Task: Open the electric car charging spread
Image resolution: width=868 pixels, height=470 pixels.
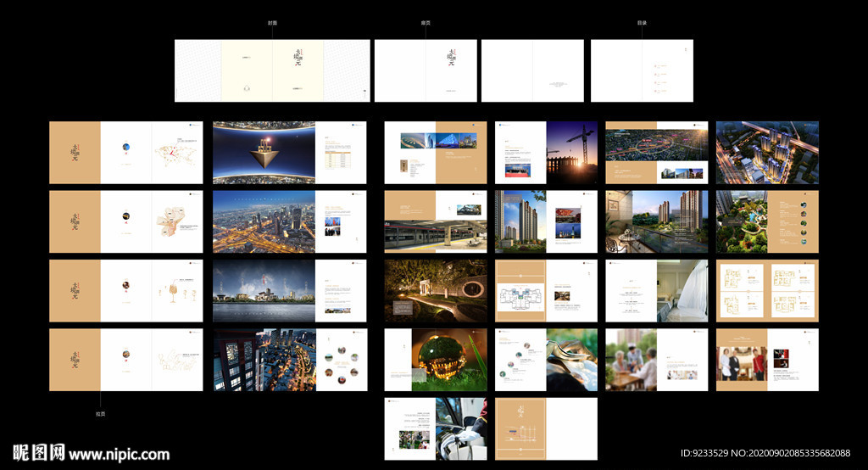Action: (436, 428)
